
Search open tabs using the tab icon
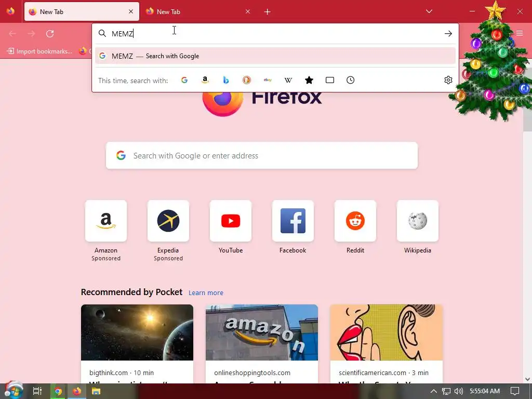330,80
